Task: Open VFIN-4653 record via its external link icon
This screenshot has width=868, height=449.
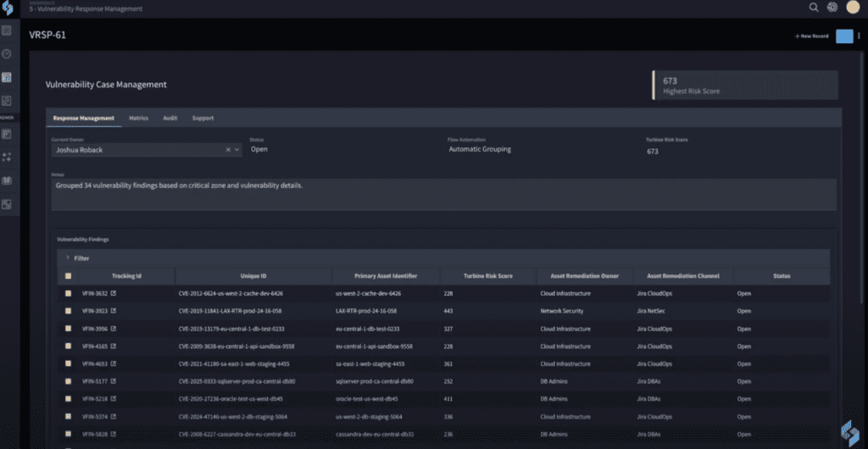Action: point(114,363)
